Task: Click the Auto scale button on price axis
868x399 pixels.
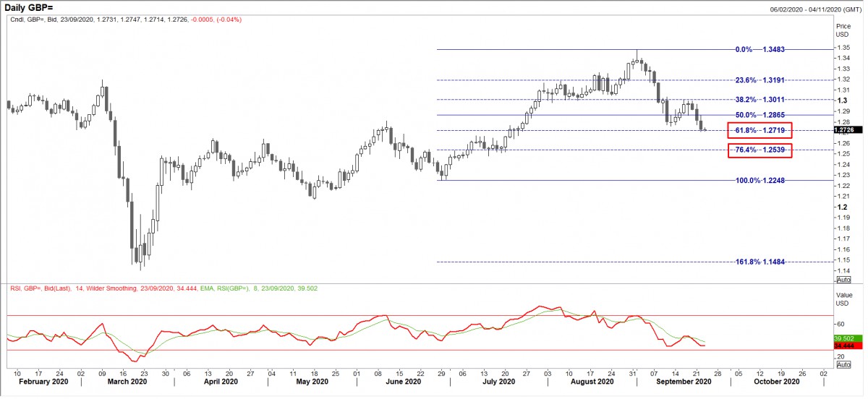Action: [843, 279]
